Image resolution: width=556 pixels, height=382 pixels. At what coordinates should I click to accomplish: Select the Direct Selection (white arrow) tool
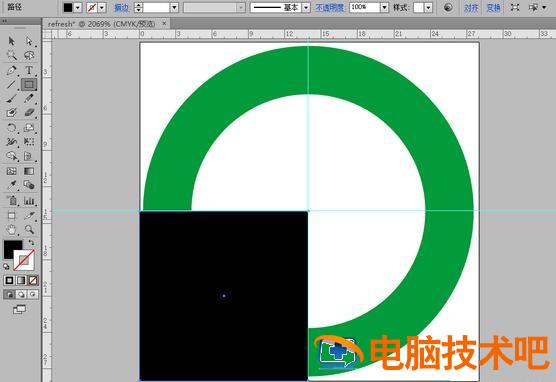click(x=29, y=41)
